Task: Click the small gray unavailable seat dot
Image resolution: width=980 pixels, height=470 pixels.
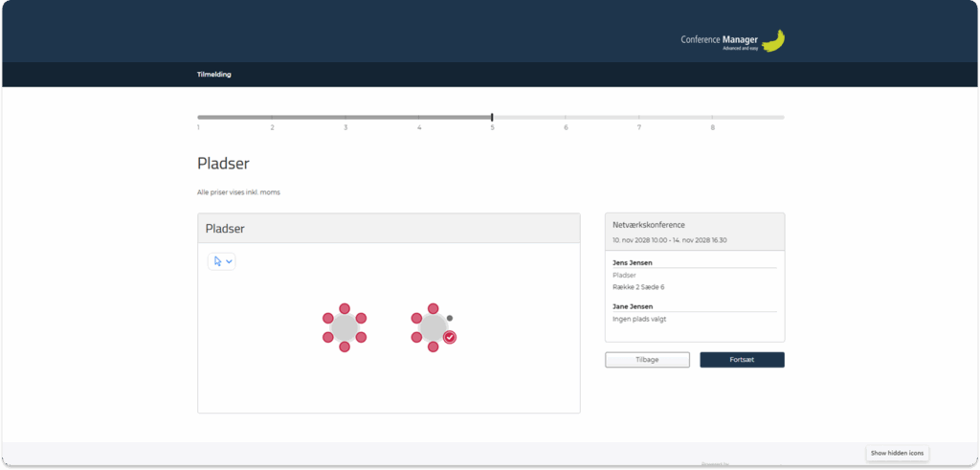Action: (450, 318)
